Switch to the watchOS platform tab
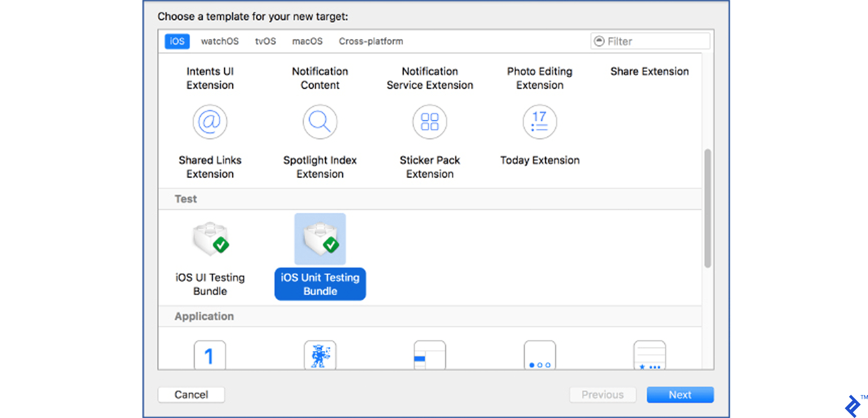 click(220, 41)
